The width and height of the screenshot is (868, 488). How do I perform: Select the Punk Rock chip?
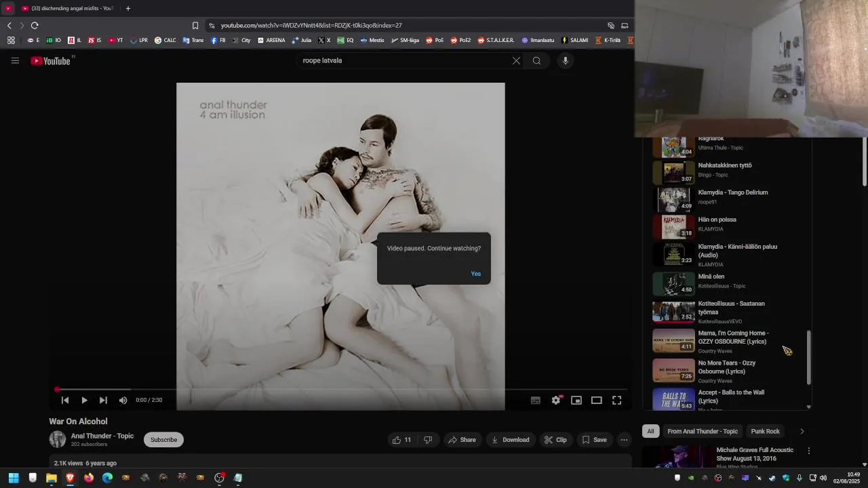point(765,432)
